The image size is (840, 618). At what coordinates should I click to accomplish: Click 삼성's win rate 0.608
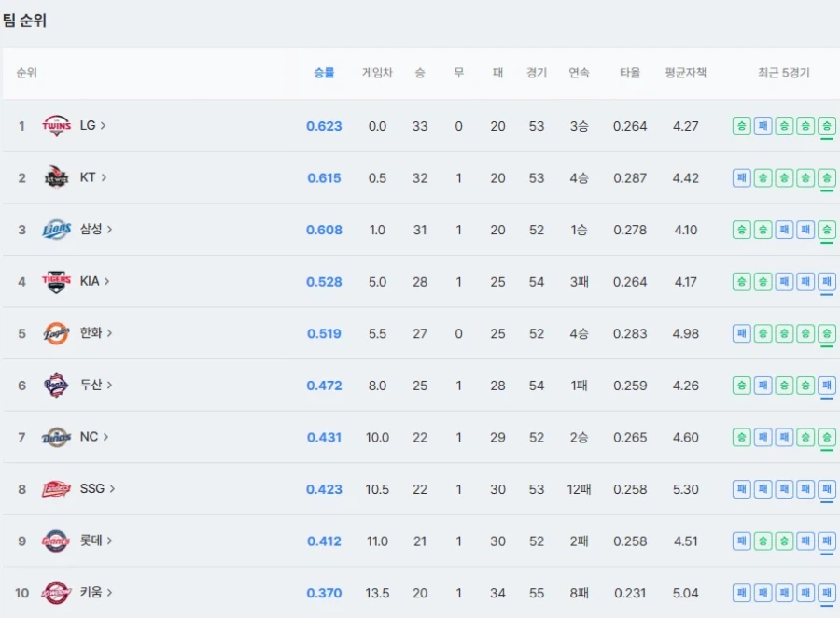tap(324, 230)
